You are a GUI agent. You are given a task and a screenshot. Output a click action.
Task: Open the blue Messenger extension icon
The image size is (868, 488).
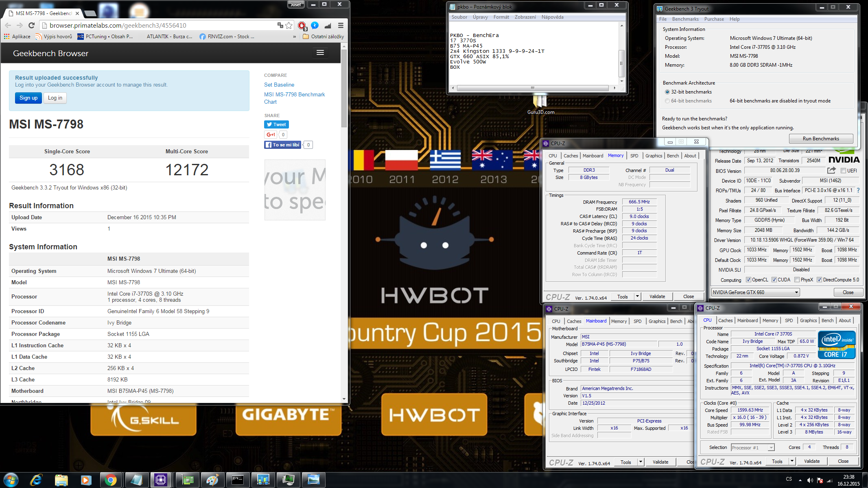(315, 25)
